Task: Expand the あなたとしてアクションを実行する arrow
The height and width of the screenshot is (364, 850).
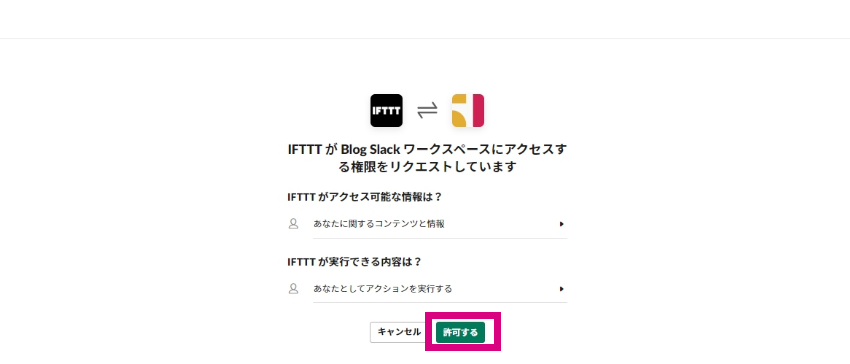Action: 562,289
